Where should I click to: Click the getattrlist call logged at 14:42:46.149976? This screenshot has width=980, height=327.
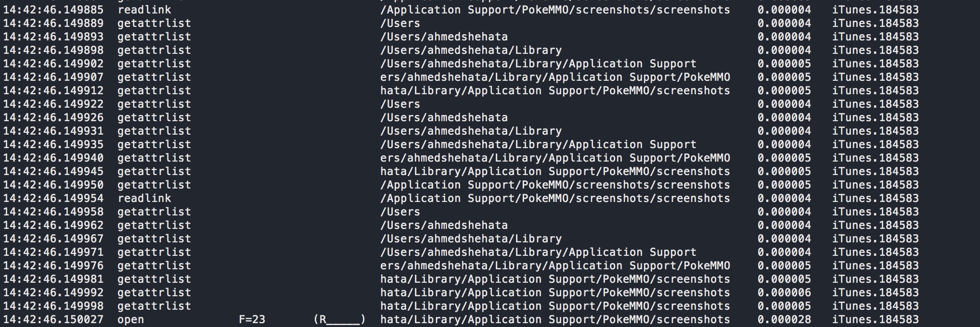click(155, 266)
